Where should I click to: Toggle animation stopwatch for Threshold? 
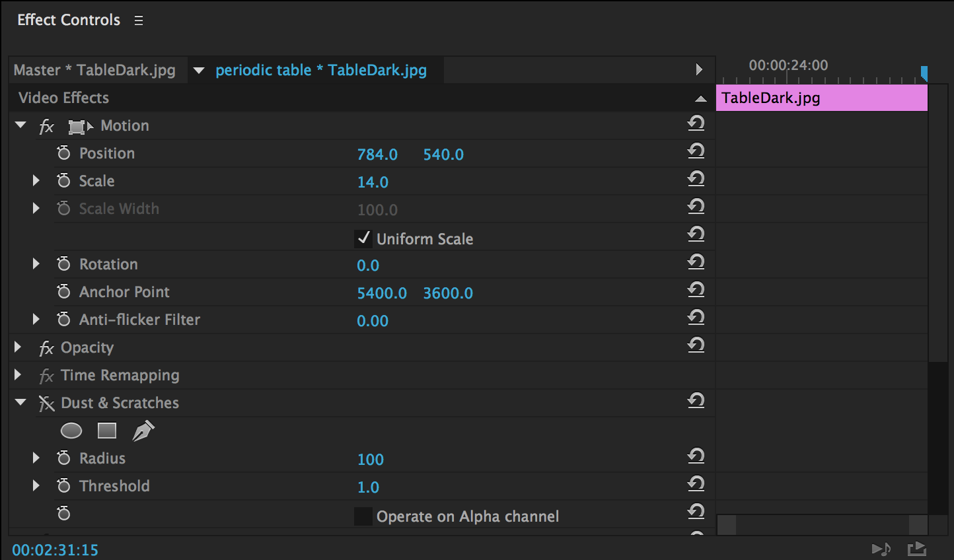point(63,486)
